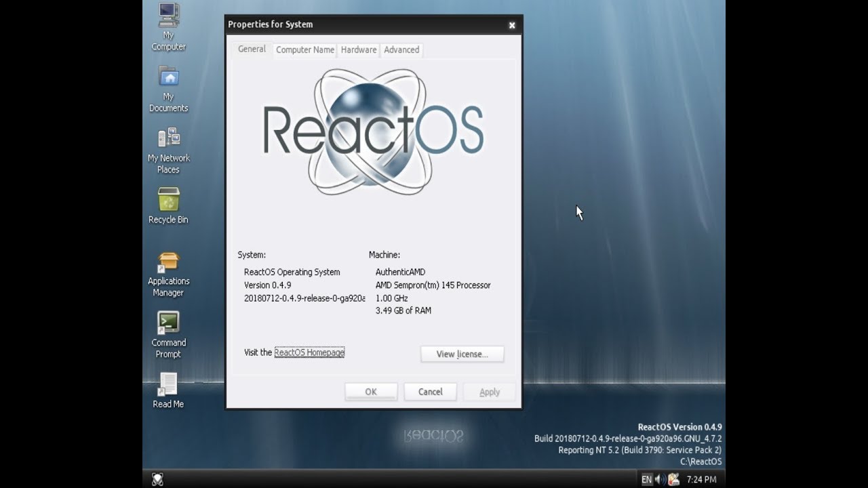Open the Advanced tab
The width and height of the screenshot is (868, 488).
401,50
